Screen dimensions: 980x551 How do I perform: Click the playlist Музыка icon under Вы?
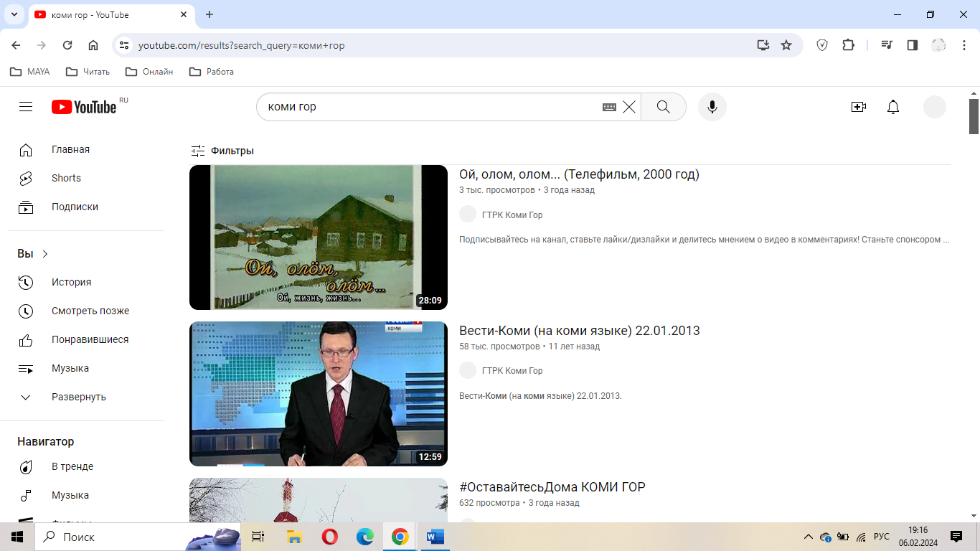pyautogui.click(x=26, y=369)
